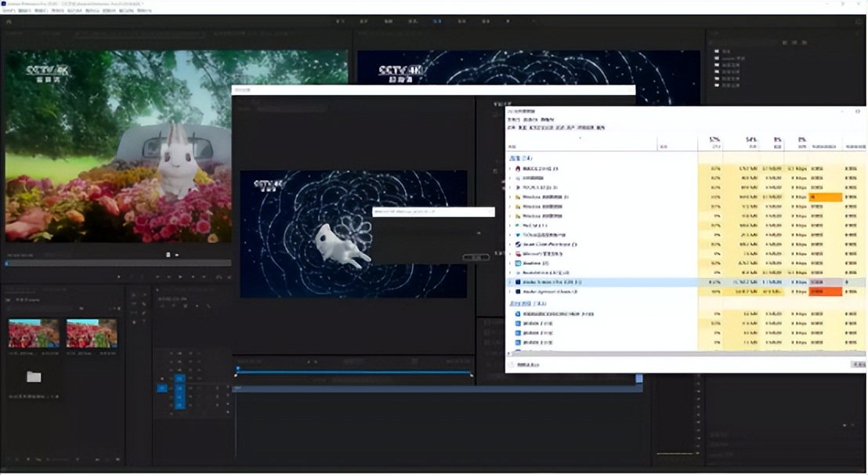The image size is (868, 475).
Task: Click the blue playhead on export preview bar
Action: point(238,368)
